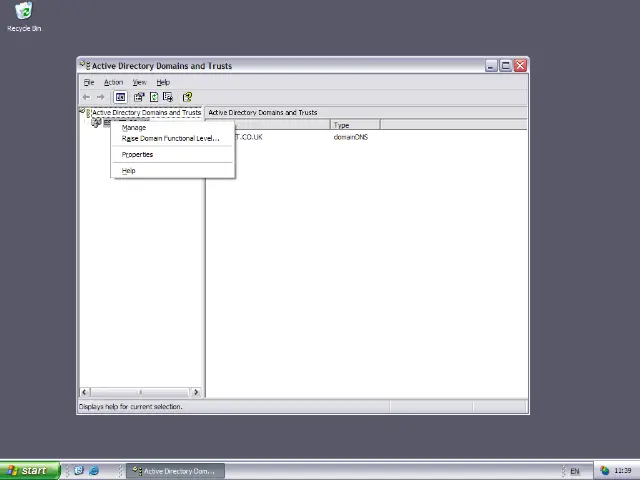This screenshot has height=480, width=640.
Task: Open the Action menu
Action: (x=113, y=82)
